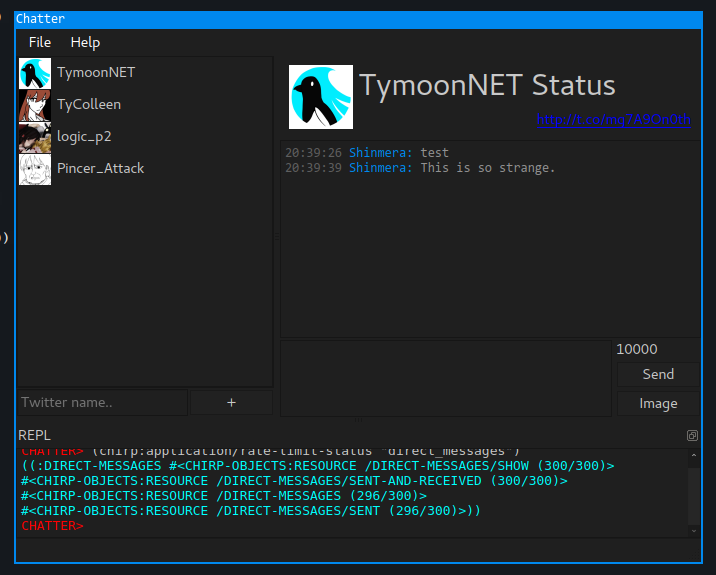Open the t.co link under status title
The image size is (716, 575).
(612, 119)
